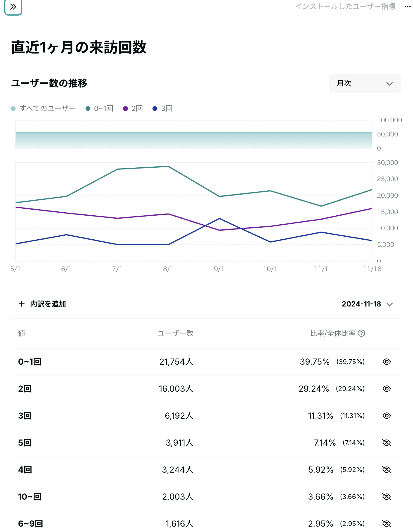Screen dimensions: 413x532
Task: Click the 29.24% ratio value
Action: pyautogui.click(x=314, y=389)
